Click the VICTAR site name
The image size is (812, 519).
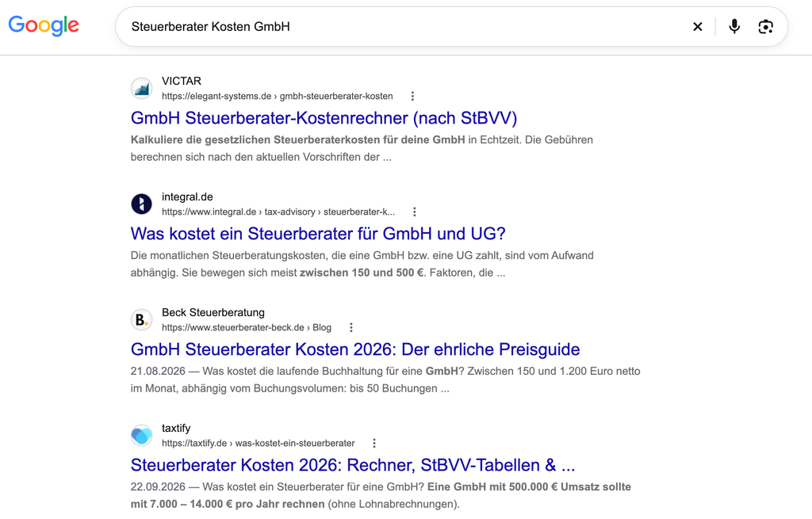click(x=182, y=82)
